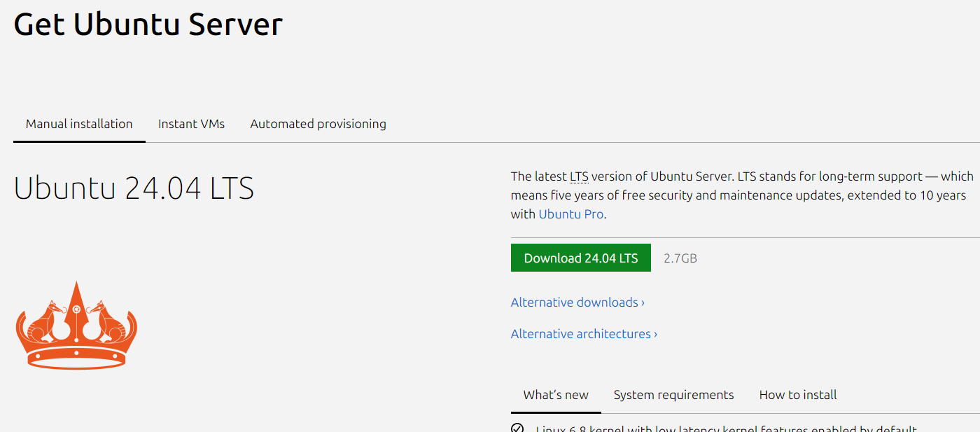Select the Automated provisioning tab

point(318,124)
